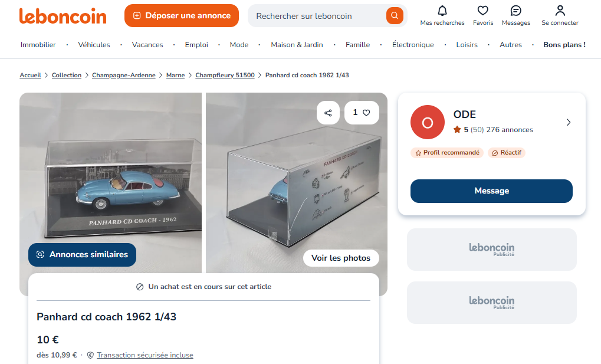Image resolution: width=601 pixels, height=364 pixels.
Task: Click the 5 star rating (50)
Action: click(x=468, y=130)
